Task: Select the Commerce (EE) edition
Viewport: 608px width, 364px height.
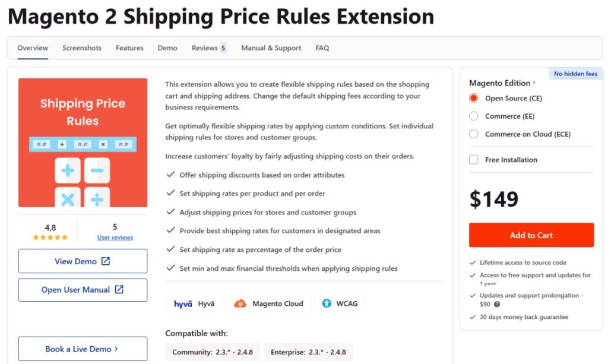Action: click(x=473, y=116)
